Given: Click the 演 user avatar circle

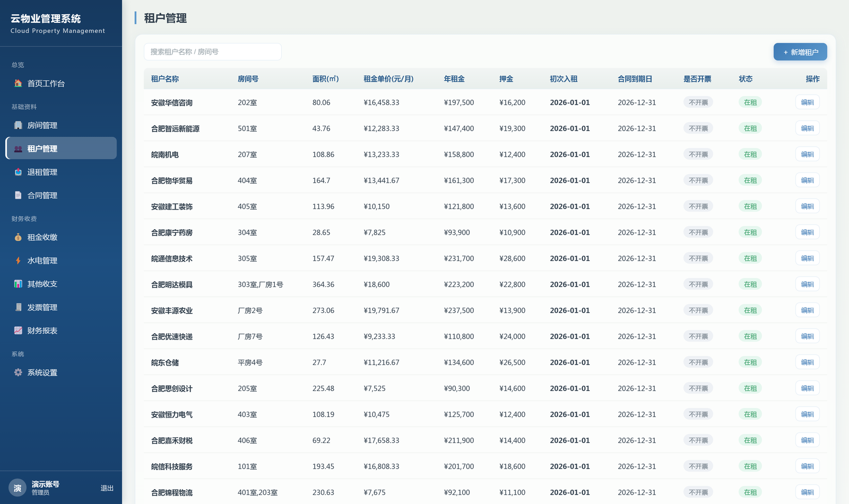Looking at the screenshot, I should [18, 488].
